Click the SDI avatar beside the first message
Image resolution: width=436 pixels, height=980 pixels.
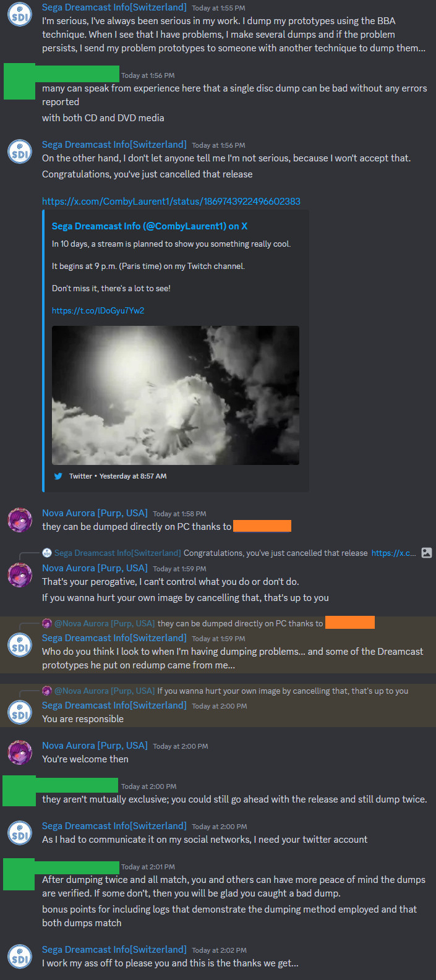tap(20, 14)
